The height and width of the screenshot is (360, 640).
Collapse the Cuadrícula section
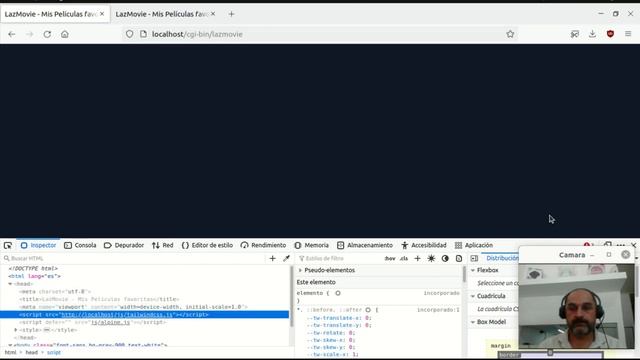pos(473,296)
